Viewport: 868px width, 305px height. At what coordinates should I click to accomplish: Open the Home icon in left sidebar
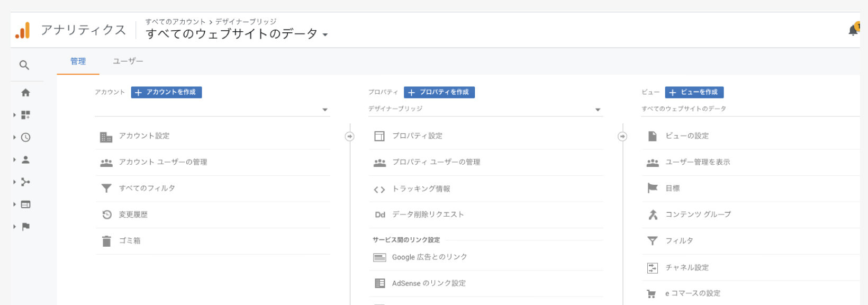tap(25, 93)
